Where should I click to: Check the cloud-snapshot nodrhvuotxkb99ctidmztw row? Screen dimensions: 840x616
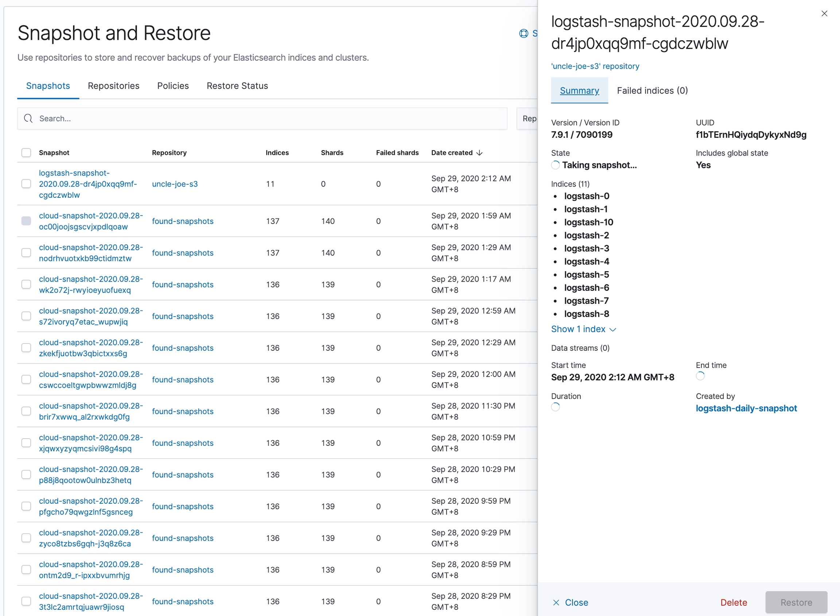(26, 253)
